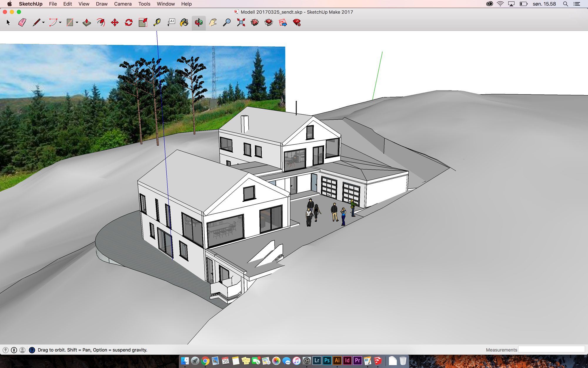Choose the Tape Measure tool
This screenshot has width=588, height=368.
coord(157,22)
